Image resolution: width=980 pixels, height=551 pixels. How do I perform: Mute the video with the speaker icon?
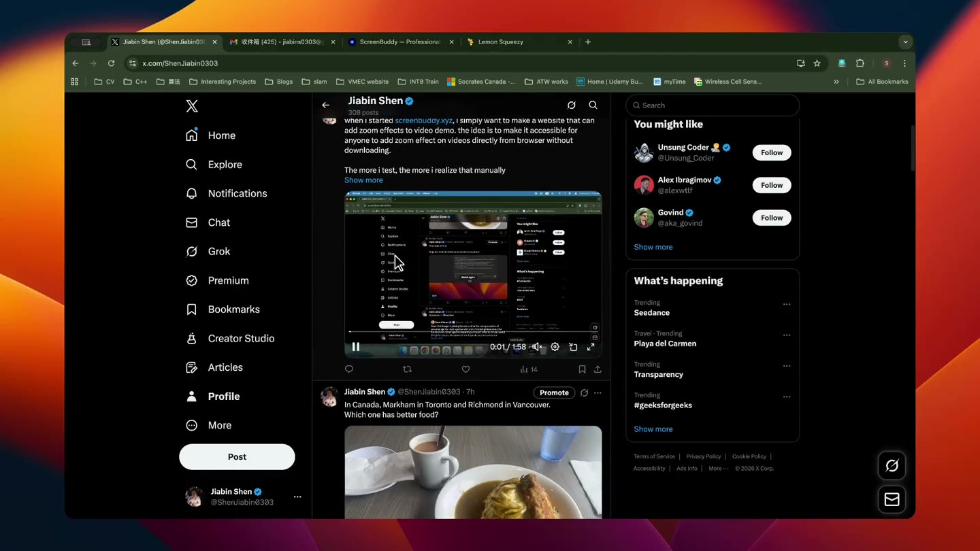(537, 347)
